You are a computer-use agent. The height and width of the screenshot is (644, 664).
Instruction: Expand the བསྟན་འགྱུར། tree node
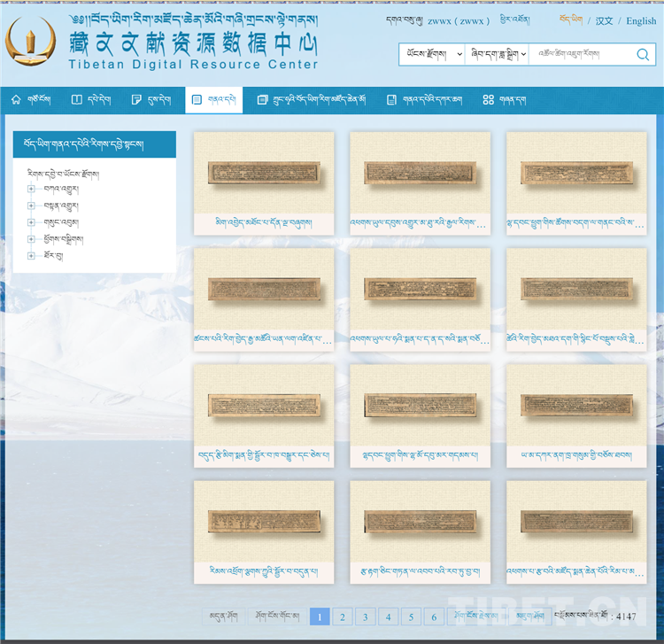31,206
